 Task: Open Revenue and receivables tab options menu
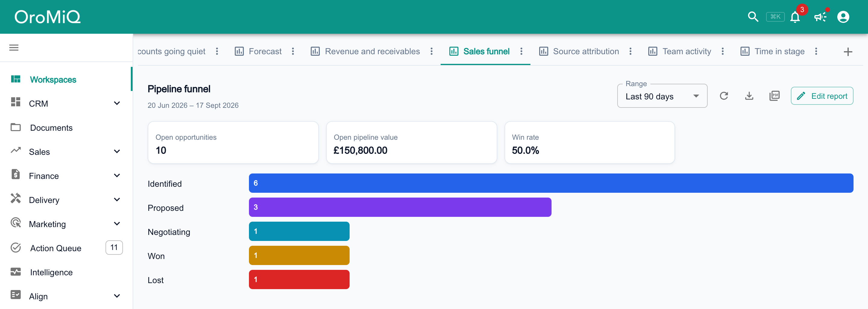coord(431,51)
